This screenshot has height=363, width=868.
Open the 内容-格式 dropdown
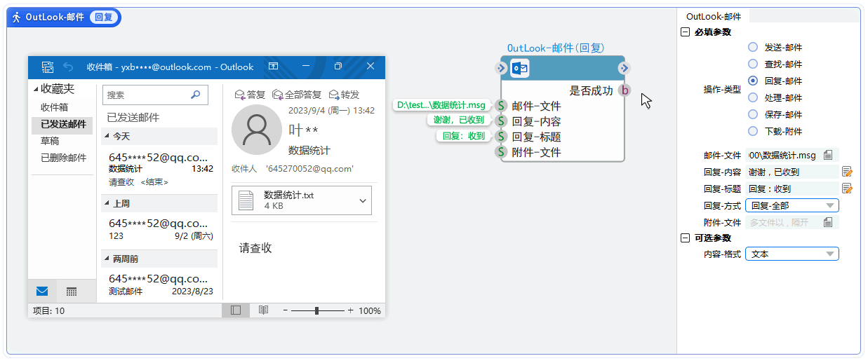[x=792, y=254]
